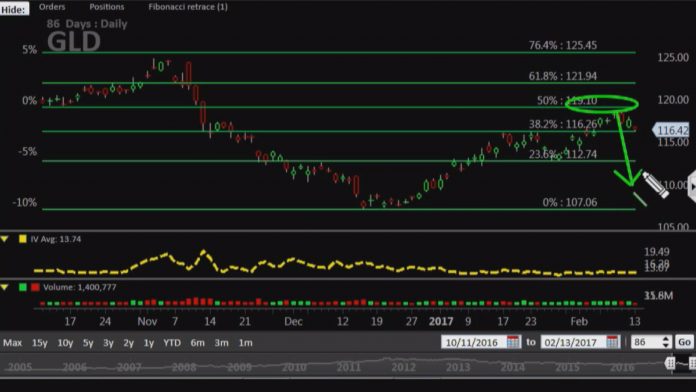Toggle hiding of Positions
696x392 pixels.
pyautogui.click(x=107, y=7)
